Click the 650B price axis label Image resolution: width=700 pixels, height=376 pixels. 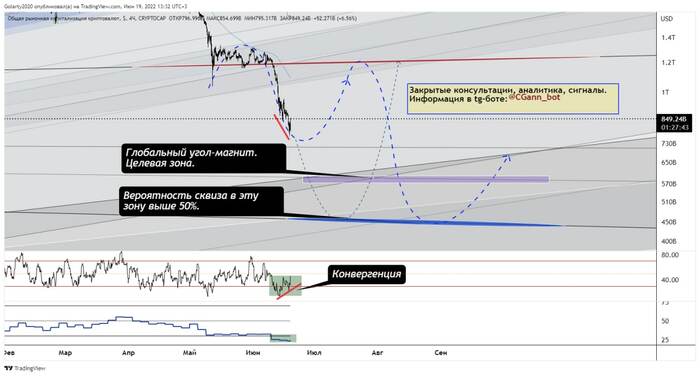(669, 163)
